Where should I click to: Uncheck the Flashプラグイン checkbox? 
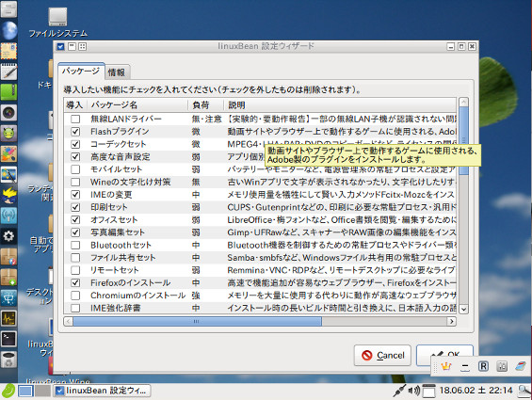point(75,132)
